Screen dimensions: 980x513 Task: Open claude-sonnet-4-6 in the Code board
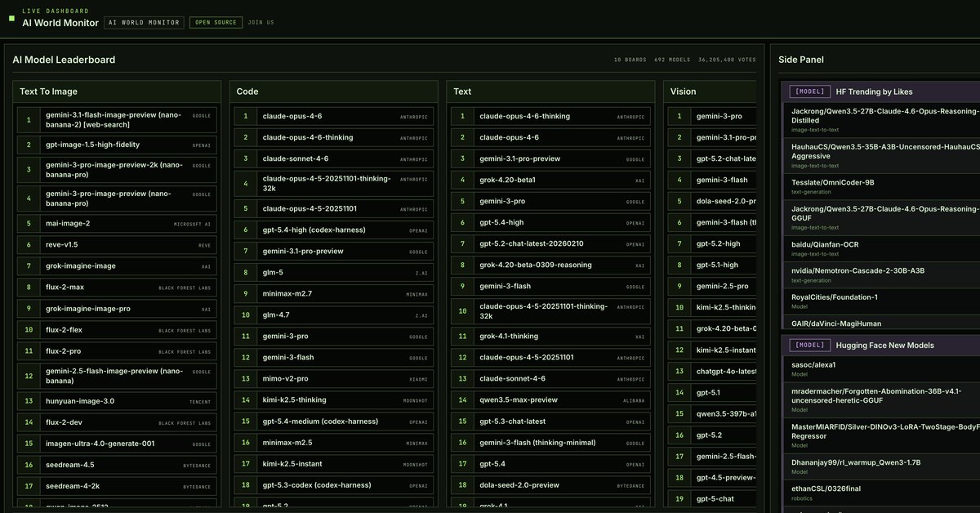[x=334, y=158]
